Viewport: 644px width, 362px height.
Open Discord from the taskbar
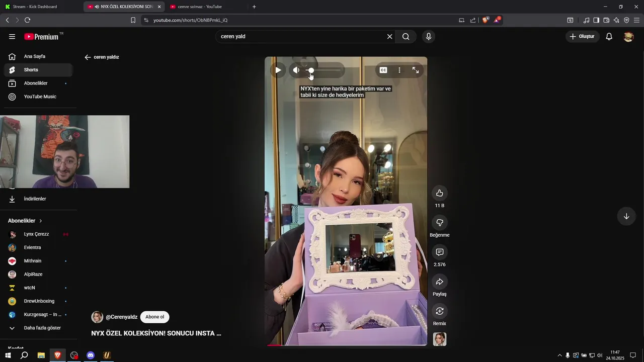click(x=91, y=355)
